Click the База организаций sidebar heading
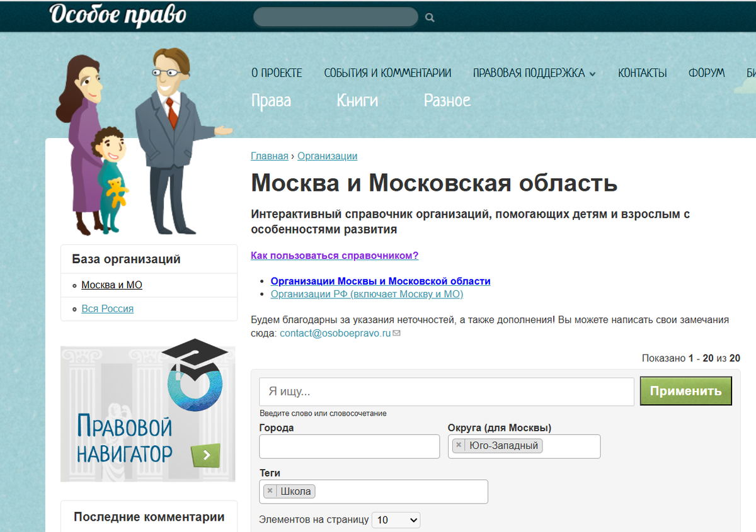The width and height of the screenshot is (756, 532). [x=126, y=259]
